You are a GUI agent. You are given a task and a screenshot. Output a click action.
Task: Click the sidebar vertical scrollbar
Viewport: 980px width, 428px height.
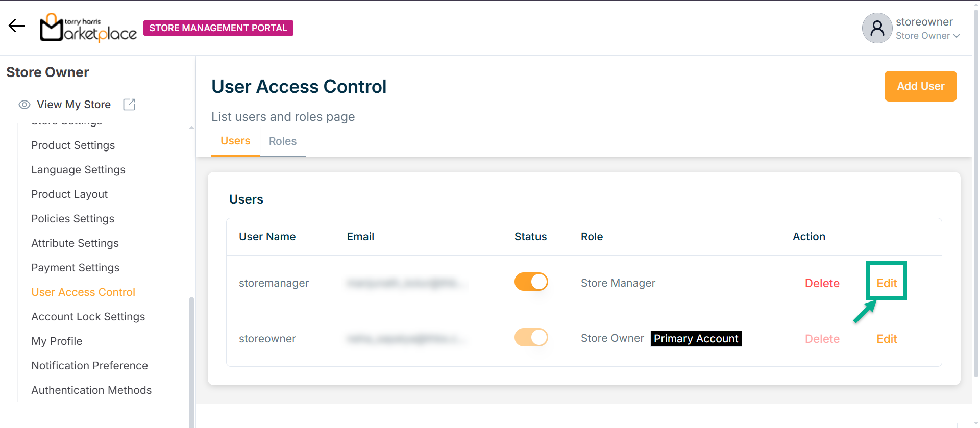pyautogui.click(x=191, y=357)
